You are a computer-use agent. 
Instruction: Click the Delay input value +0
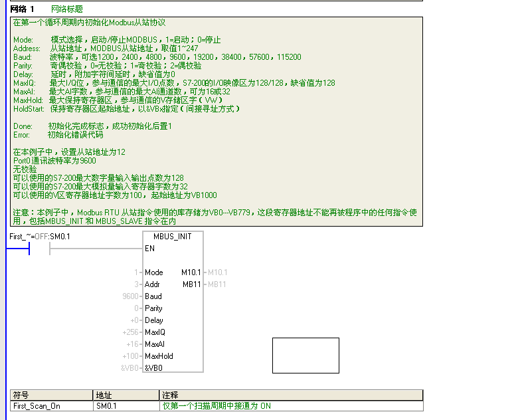point(134,320)
